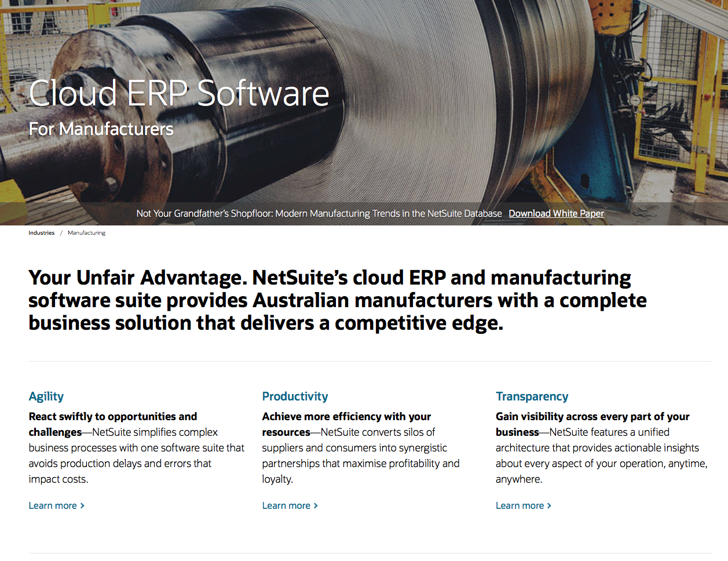
Task: Open Learn more under Productivity
Action: [x=286, y=505]
